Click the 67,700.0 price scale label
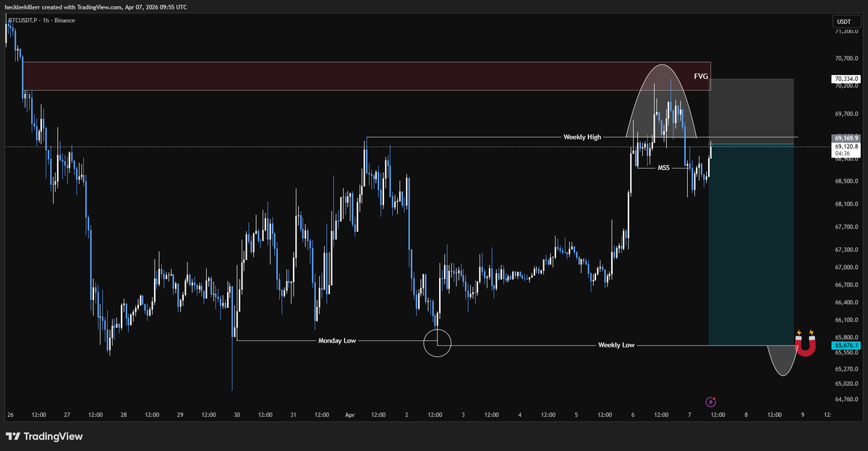The width and height of the screenshot is (868, 451). [x=846, y=227]
